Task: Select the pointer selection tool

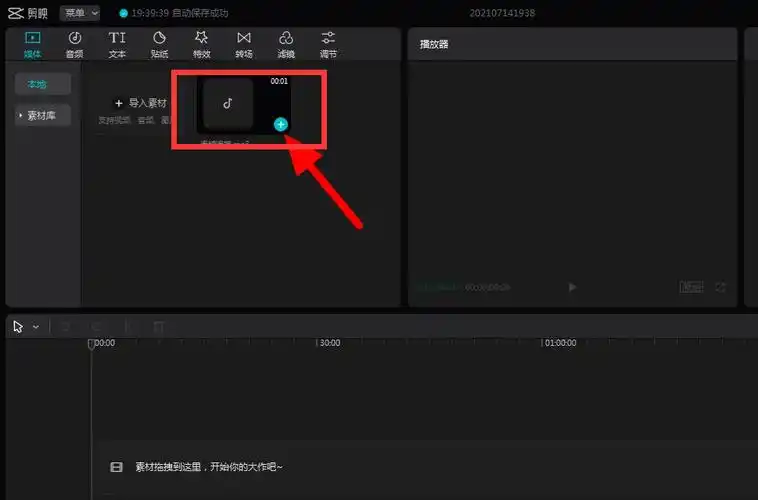Action: pyautogui.click(x=18, y=327)
